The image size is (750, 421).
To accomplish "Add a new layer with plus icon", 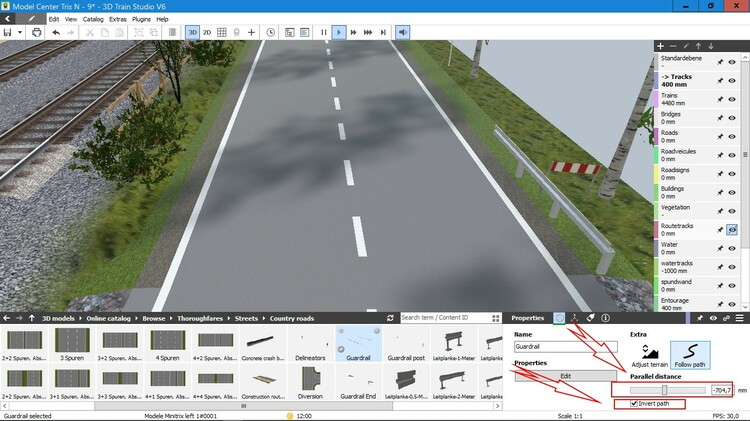I will [660, 46].
